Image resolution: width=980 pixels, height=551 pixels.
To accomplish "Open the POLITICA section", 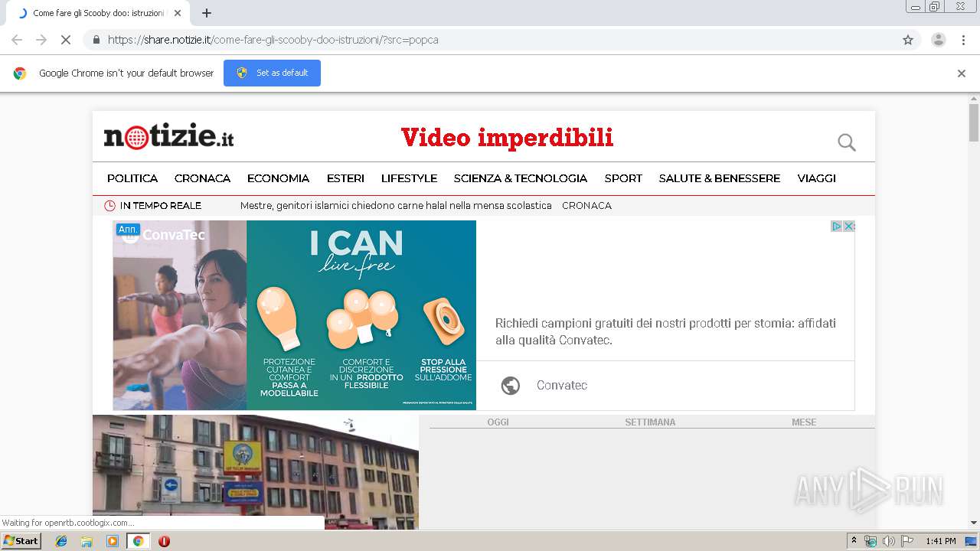I will pos(132,178).
